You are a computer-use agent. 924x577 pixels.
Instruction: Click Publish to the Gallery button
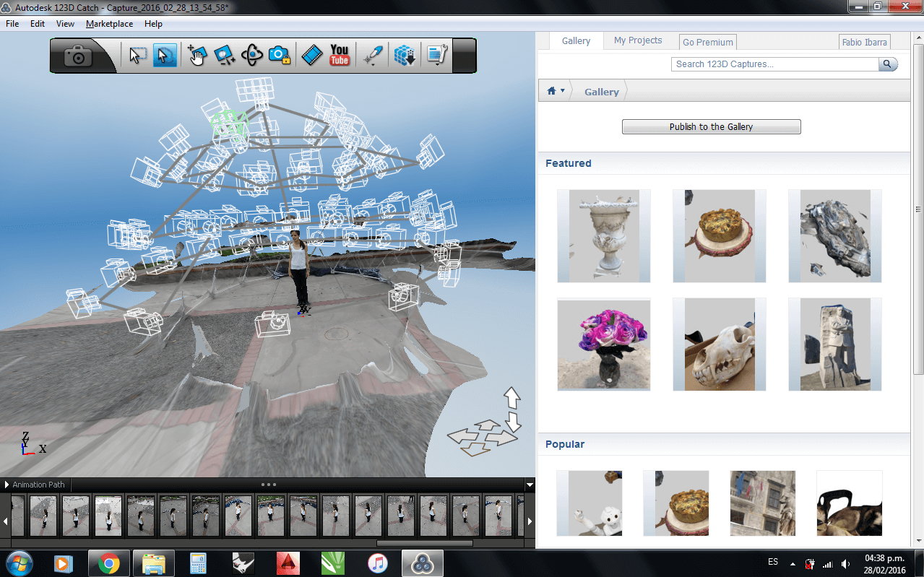(711, 126)
